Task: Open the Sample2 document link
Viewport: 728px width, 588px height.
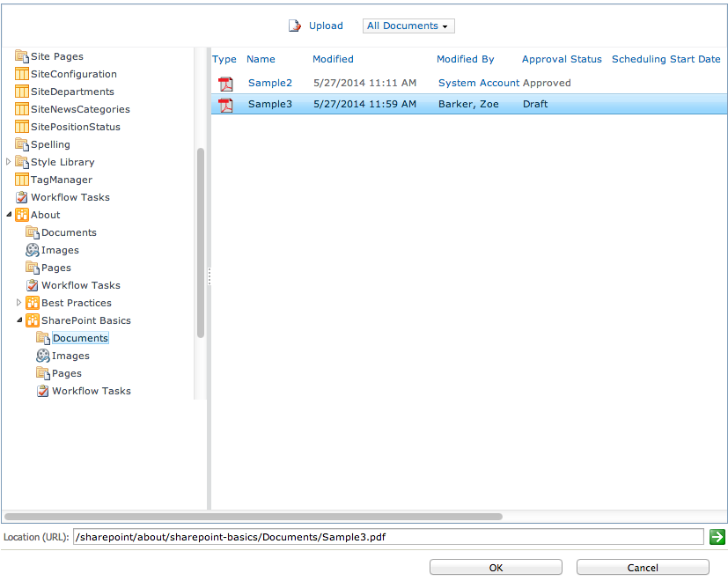Action: click(x=270, y=83)
